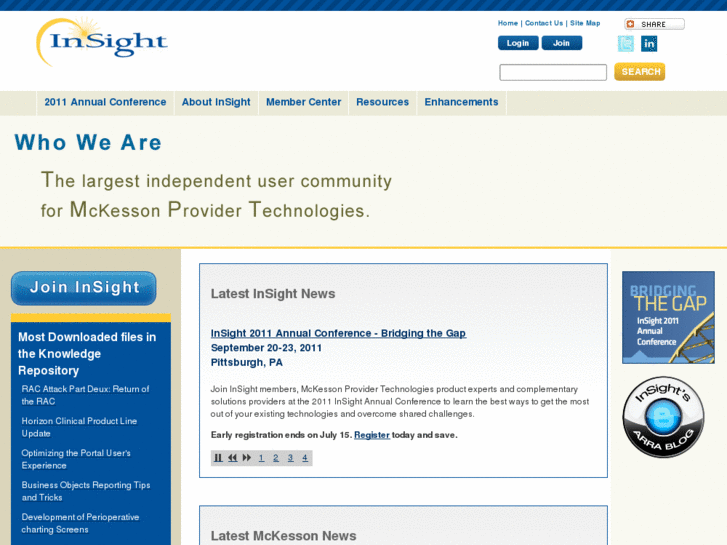
Task: Open 2011 Annual Conference menu
Action: [x=105, y=103]
